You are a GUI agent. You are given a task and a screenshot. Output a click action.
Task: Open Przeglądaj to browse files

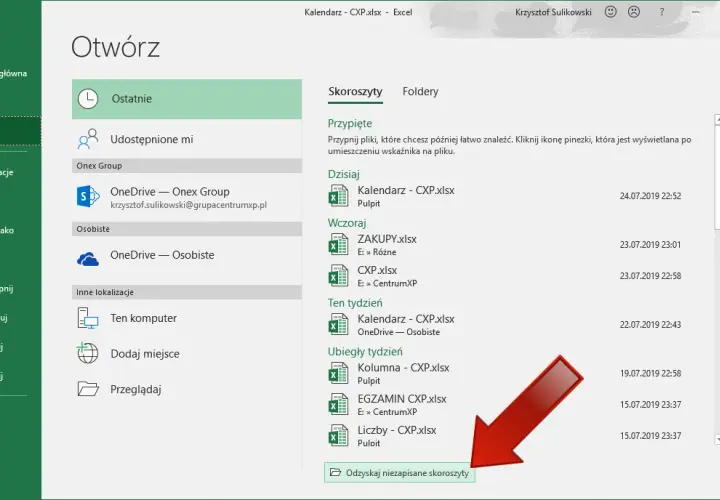186,389
